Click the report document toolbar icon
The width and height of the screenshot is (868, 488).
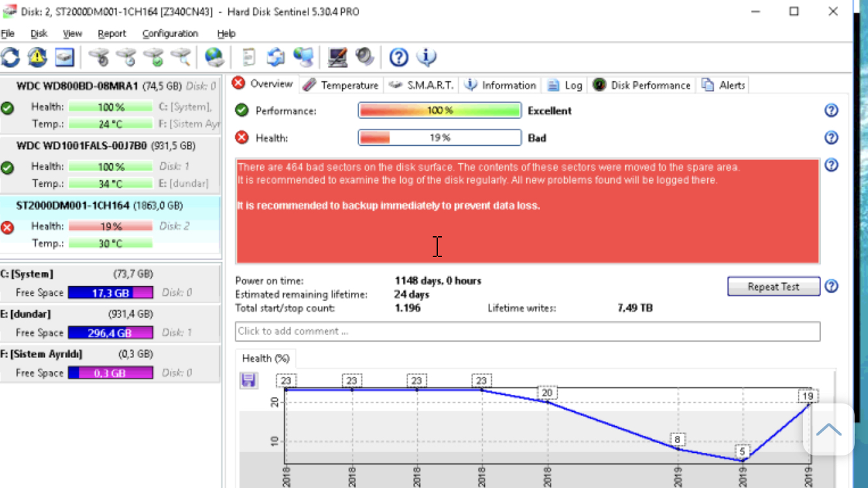click(249, 58)
